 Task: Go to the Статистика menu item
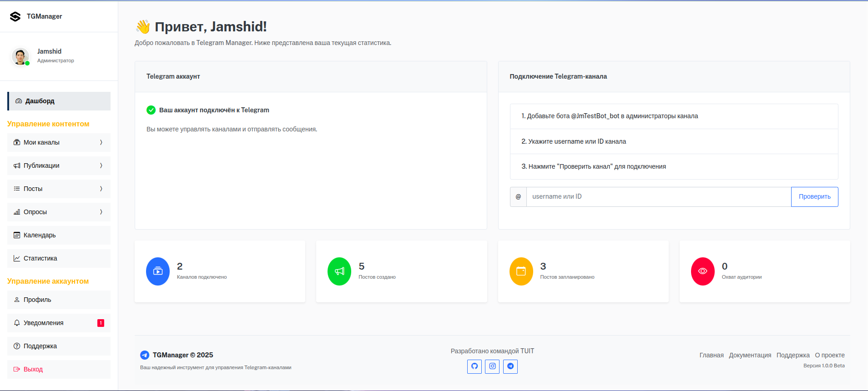pyautogui.click(x=59, y=258)
